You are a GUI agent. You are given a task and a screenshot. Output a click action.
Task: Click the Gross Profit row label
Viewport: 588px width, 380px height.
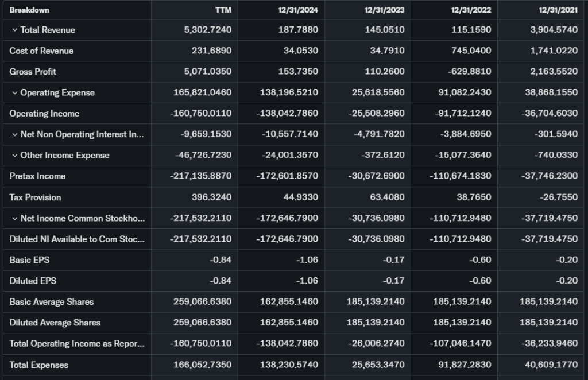click(x=33, y=72)
